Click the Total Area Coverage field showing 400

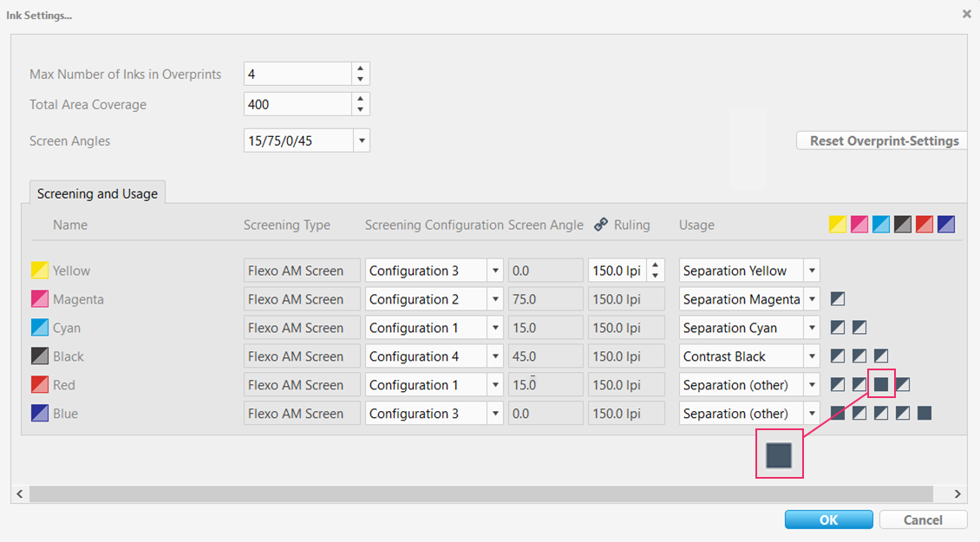click(298, 104)
